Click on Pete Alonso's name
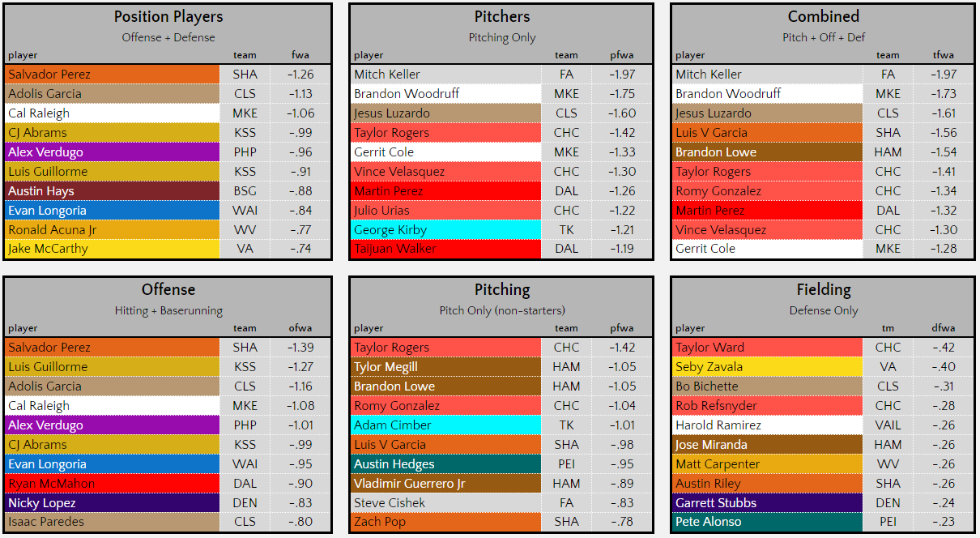Viewport: 980px width, 538px height. pyautogui.click(x=709, y=523)
